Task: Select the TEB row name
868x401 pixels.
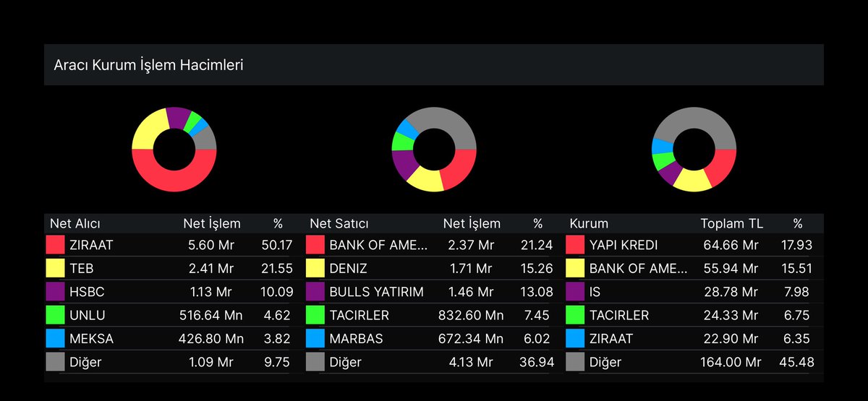Action: tap(80, 269)
